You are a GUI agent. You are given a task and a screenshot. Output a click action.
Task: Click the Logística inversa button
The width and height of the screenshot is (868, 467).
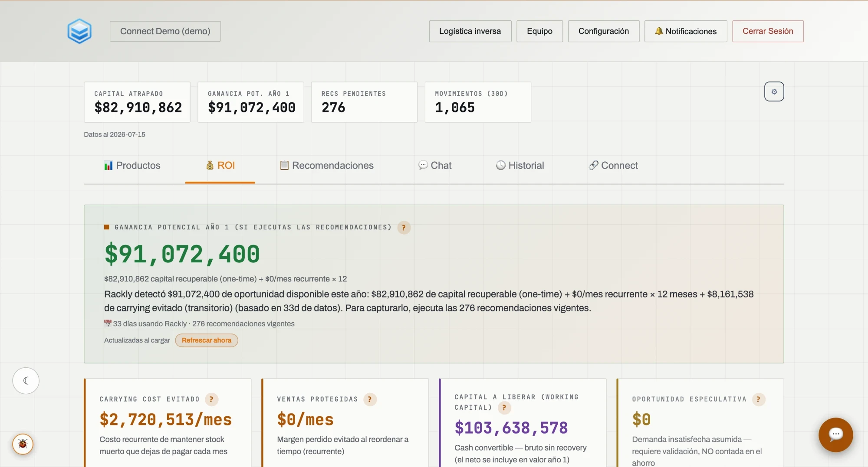click(x=470, y=31)
